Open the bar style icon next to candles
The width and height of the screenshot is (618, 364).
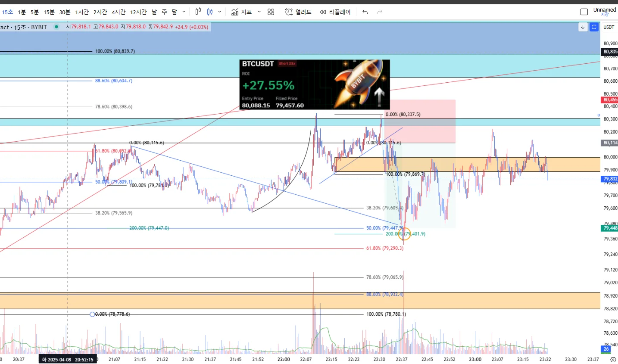(210, 12)
